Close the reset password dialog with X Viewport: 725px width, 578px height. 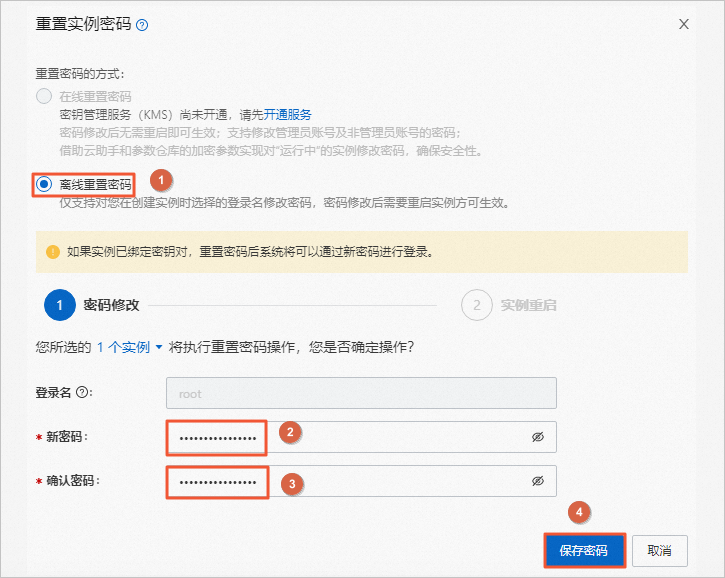tap(683, 24)
